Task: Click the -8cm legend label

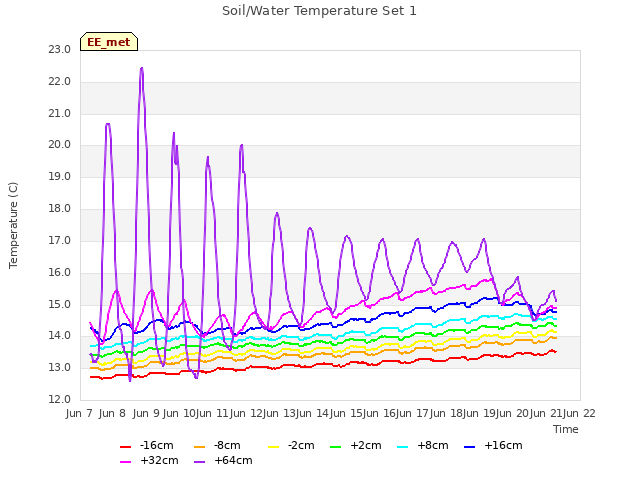Action: pos(227,445)
